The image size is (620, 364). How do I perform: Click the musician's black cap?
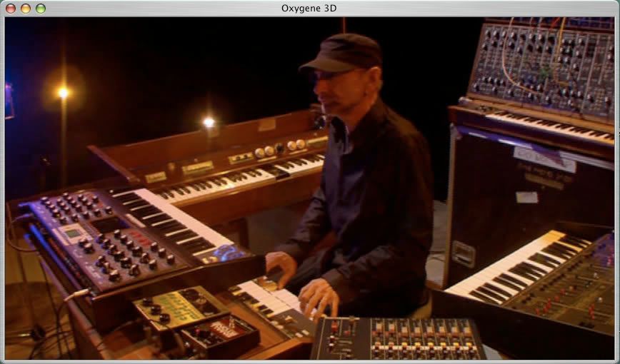click(343, 52)
